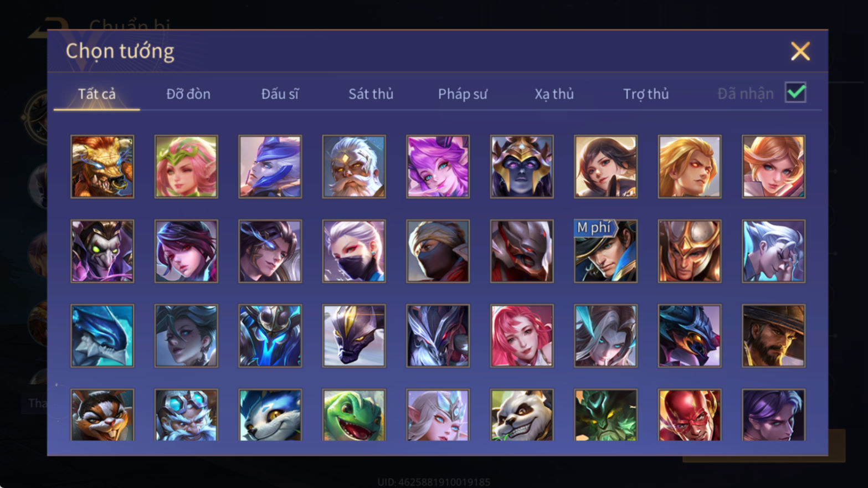Select the pink-haired girl hero in third row

click(522, 336)
